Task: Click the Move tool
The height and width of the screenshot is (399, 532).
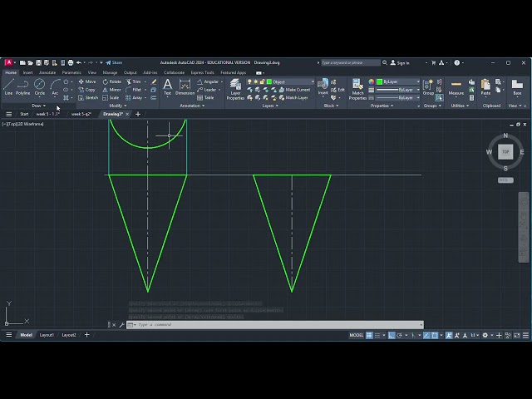Action: 87,81
